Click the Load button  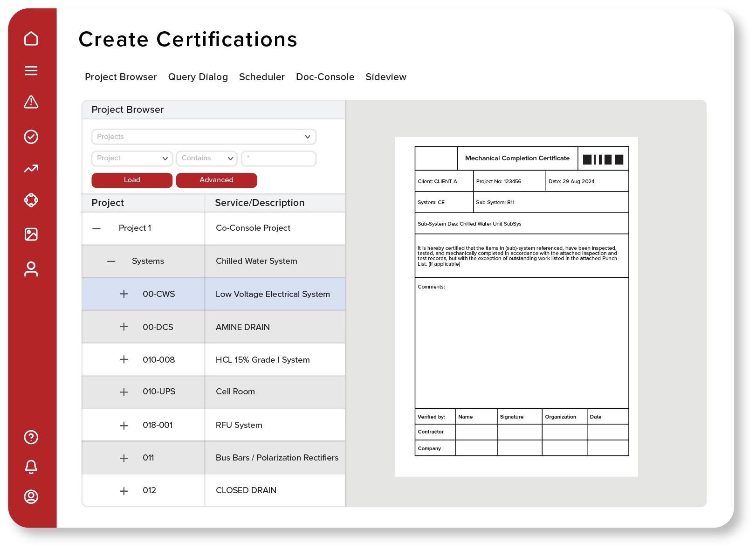coord(132,180)
